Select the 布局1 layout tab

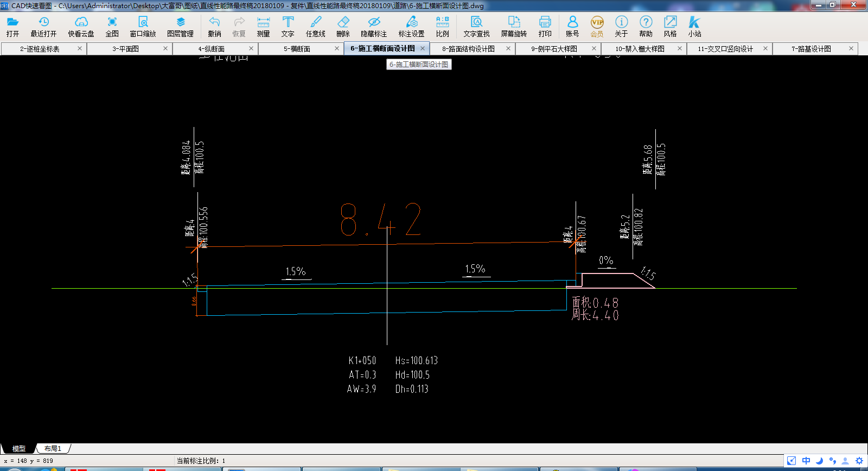coord(53,449)
